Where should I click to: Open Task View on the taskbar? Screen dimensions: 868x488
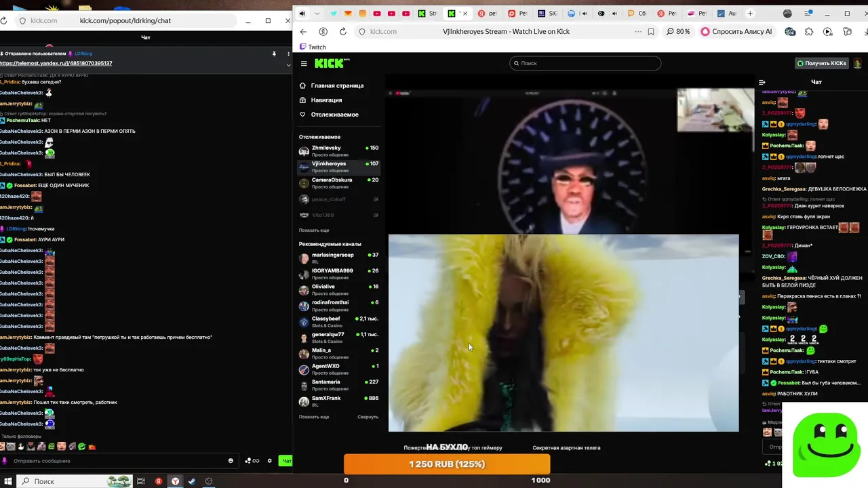tap(141, 481)
